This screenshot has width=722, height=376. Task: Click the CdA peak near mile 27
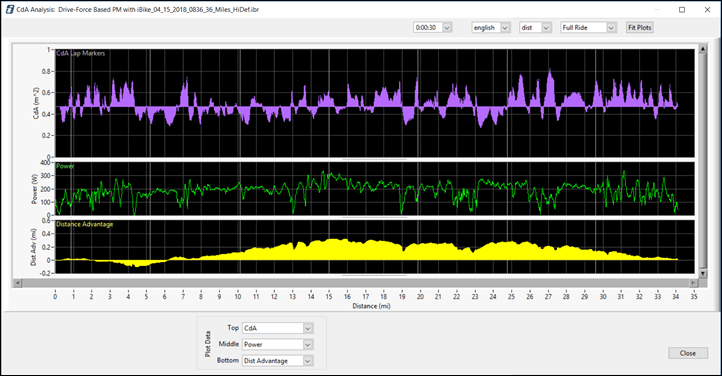tap(550, 70)
